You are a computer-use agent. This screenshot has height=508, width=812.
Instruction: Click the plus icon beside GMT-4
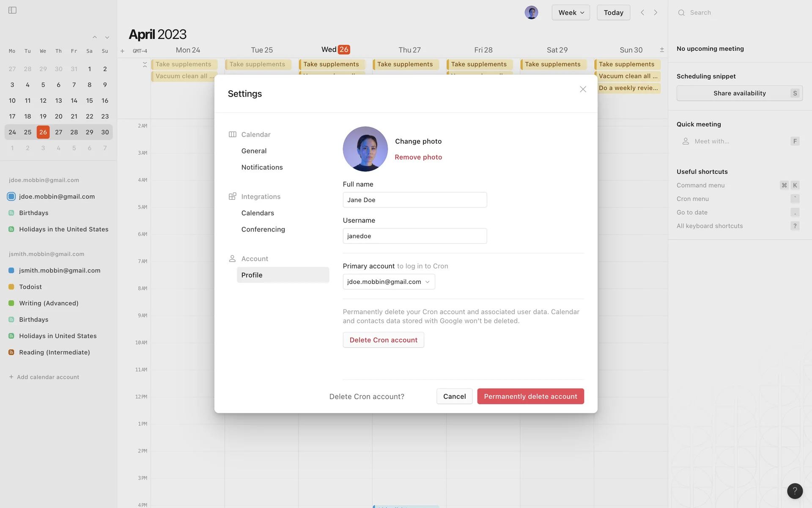tap(122, 51)
